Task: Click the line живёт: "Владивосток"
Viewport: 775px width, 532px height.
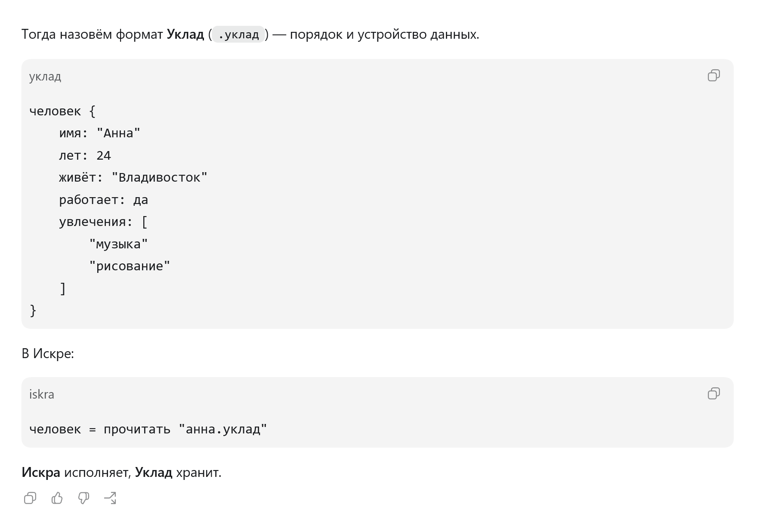Action: [x=133, y=177]
